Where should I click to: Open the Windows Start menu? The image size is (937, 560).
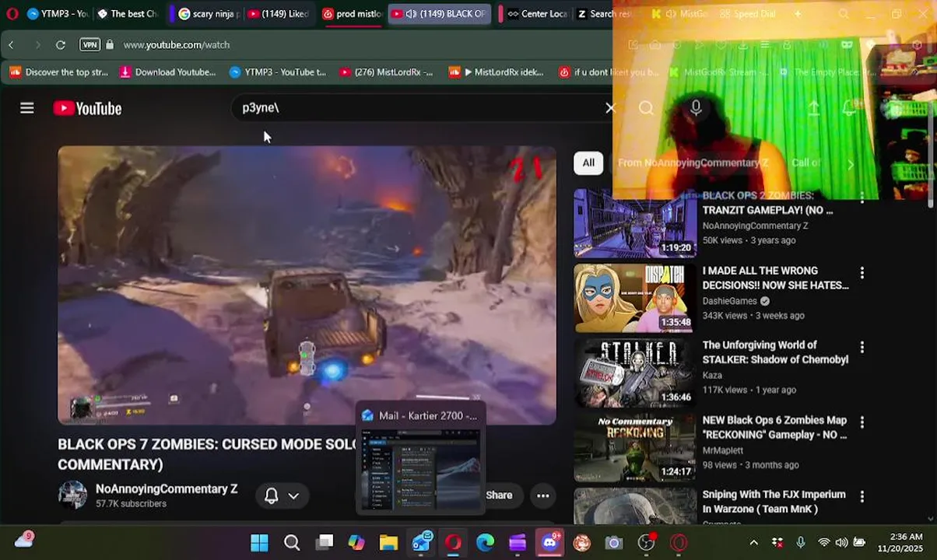(259, 542)
